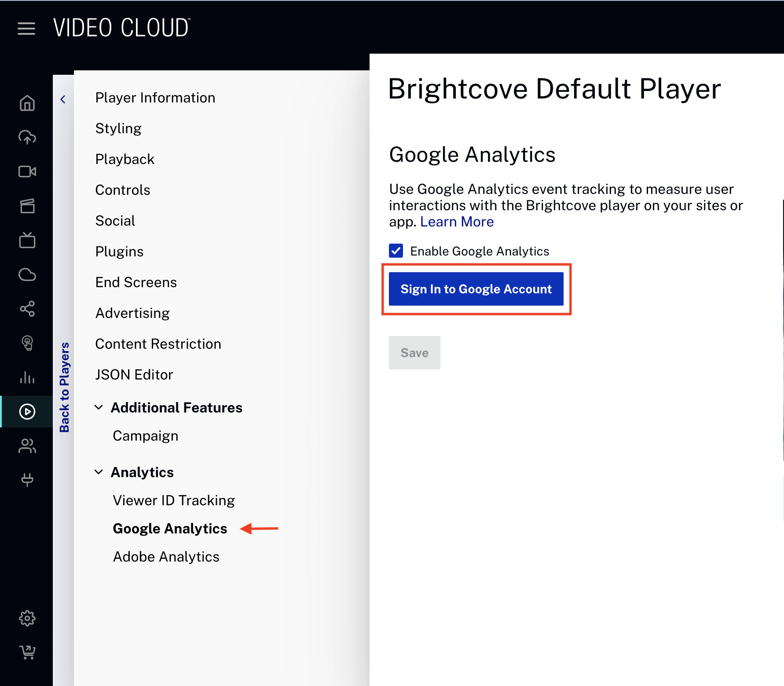Collapse the settings sidebar with the left chevron
The image size is (784, 686).
click(x=63, y=99)
